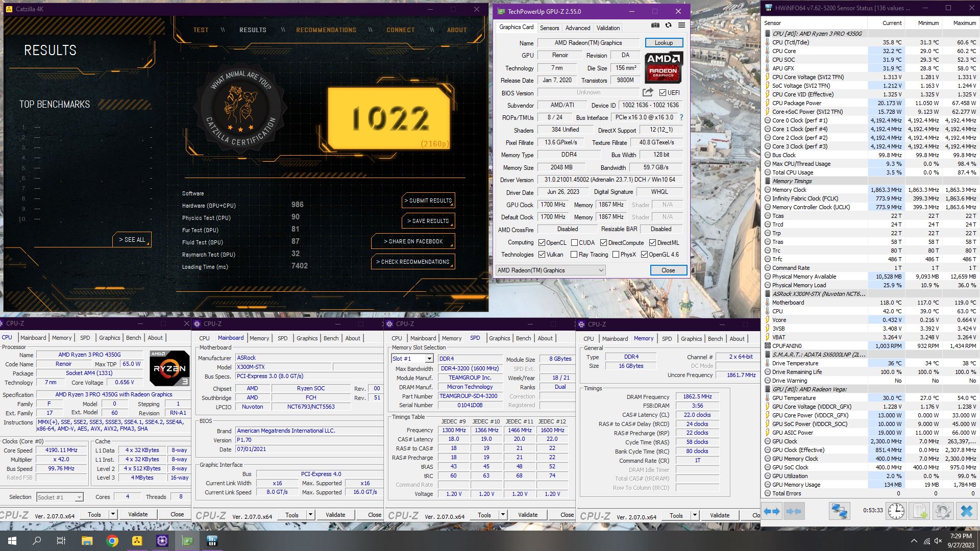Viewport: 980px width, 551px height.
Task: Open Tools dropdown arrow in CPU-Z Memory window
Action: (695, 515)
